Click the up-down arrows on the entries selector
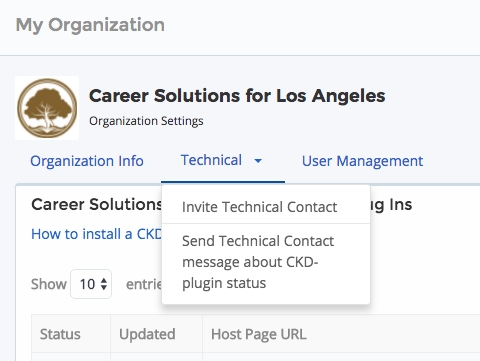The image size is (480, 361). click(104, 284)
